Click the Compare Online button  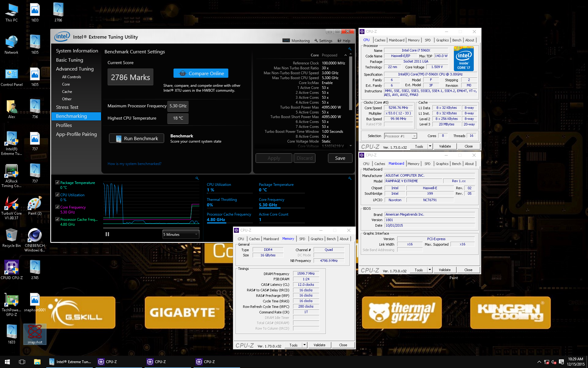pyautogui.click(x=201, y=73)
